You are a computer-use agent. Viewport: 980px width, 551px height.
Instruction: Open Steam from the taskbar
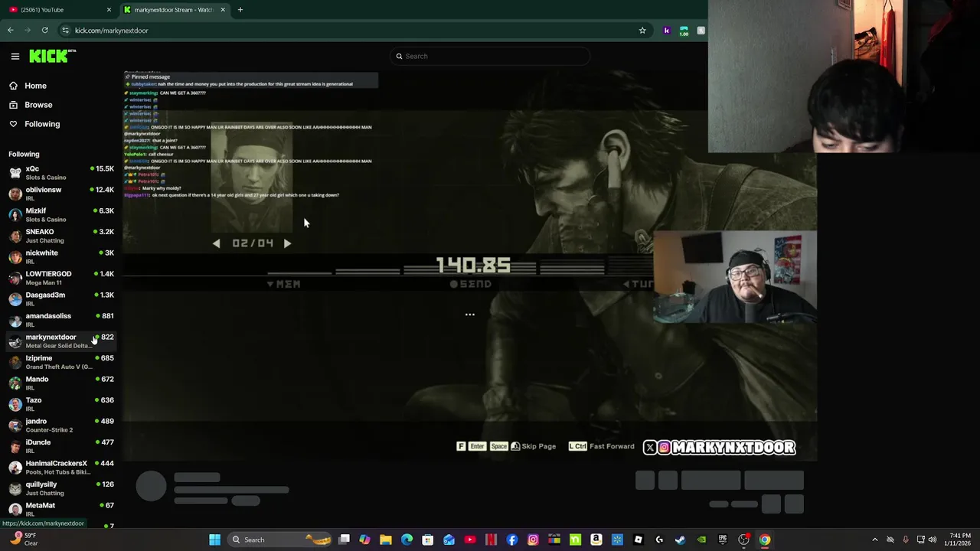point(680,540)
